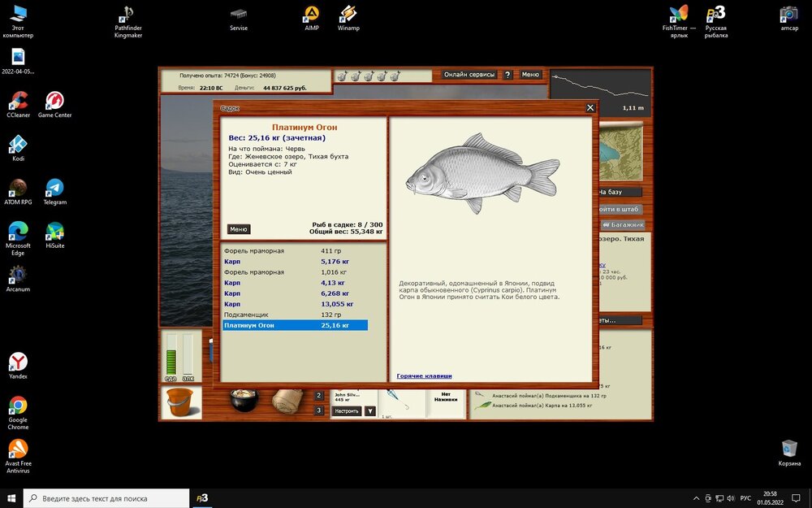Click the question mark help button
The width and height of the screenshot is (812, 508).
pyautogui.click(x=508, y=75)
